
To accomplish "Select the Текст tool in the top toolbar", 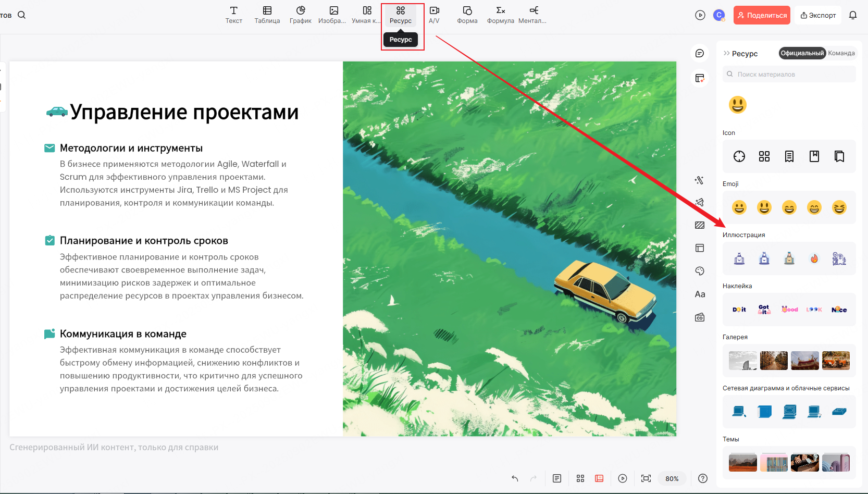I will tap(234, 14).
